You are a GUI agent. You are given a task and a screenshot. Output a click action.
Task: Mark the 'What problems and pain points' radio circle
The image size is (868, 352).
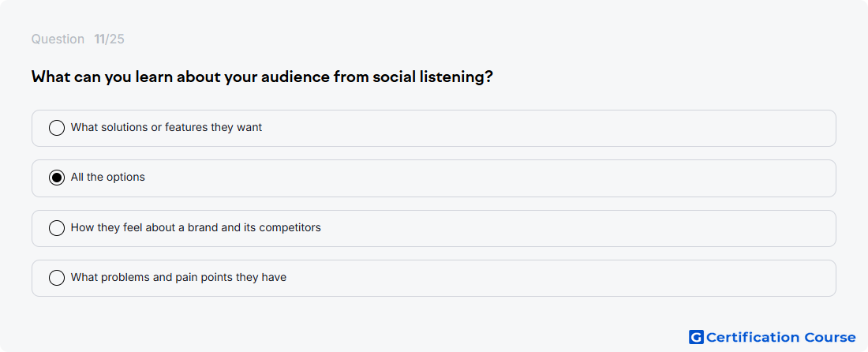pyautogui.click(x=57, y=278)
